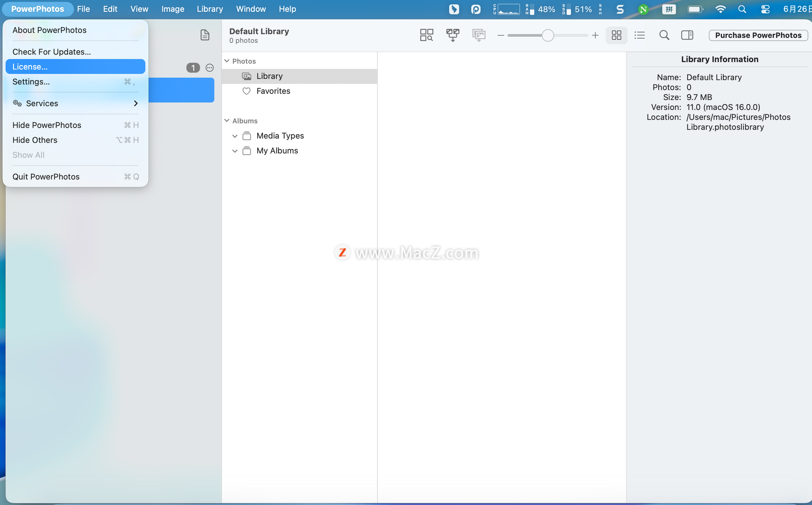Viewport: 812px width, 505px height.
Task: Switch to list view mode
Action: point(639,35)
